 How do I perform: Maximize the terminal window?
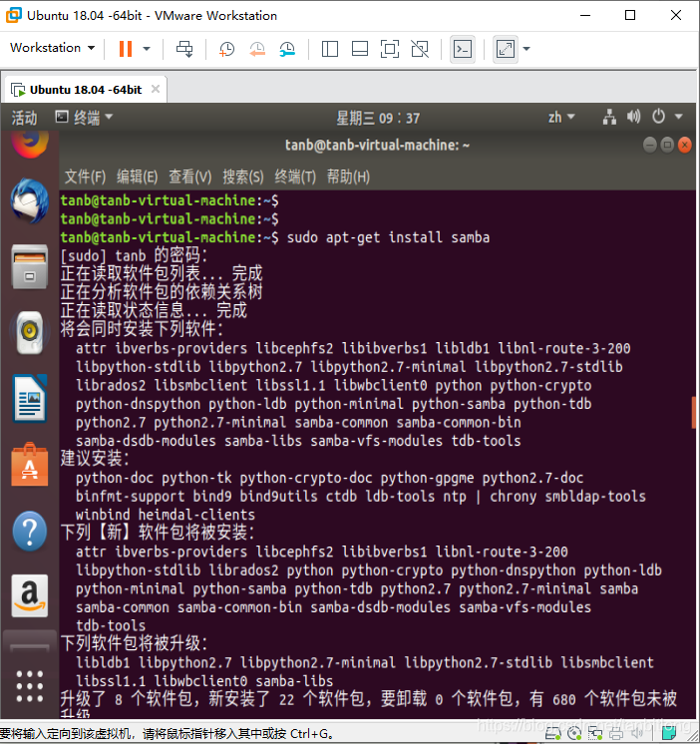[x=667, y=145]
